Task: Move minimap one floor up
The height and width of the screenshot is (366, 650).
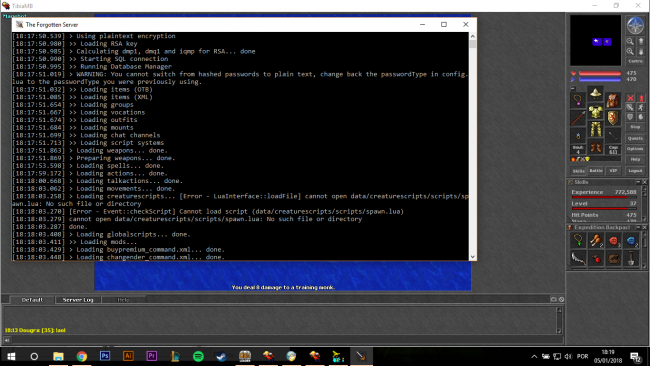Action: (641, 41)
